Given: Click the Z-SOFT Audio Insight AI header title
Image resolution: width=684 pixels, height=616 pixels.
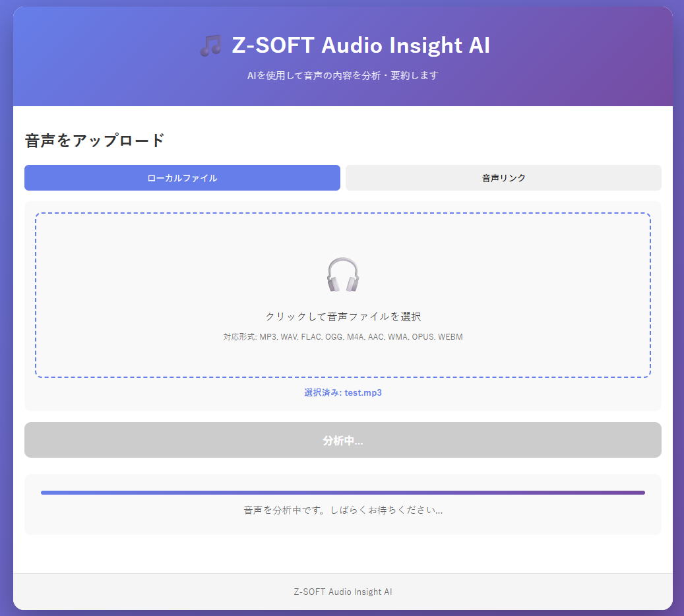Looking at the screenshot, I should pos(361,46).
